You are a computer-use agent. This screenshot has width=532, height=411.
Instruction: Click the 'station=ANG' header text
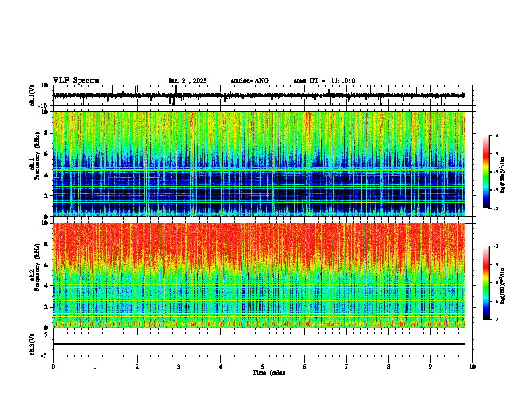point(249,81)
